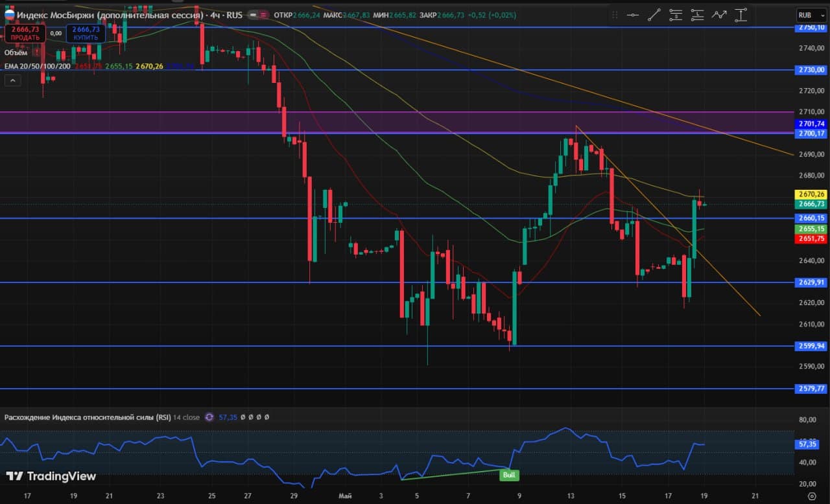Click the 2660,15 price label
The width and height of the screenshot is (830, 504).
click(812, 218)
